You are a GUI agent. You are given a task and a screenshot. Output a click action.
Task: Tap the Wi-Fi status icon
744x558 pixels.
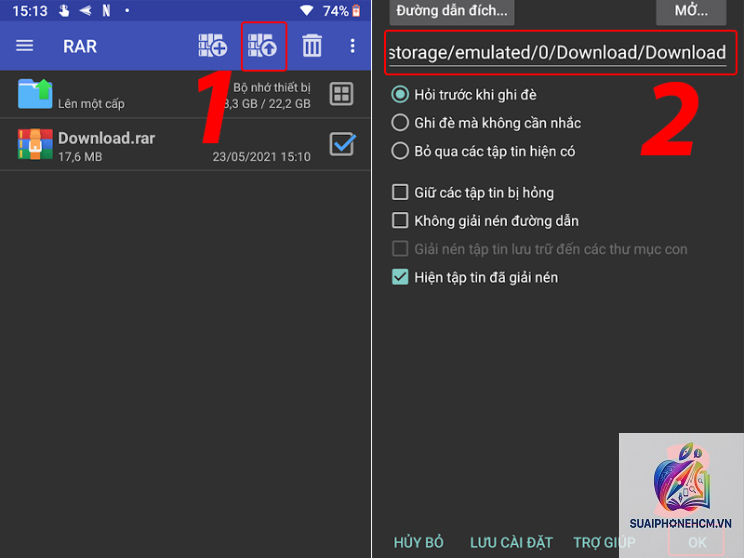(x=307, y=10)
